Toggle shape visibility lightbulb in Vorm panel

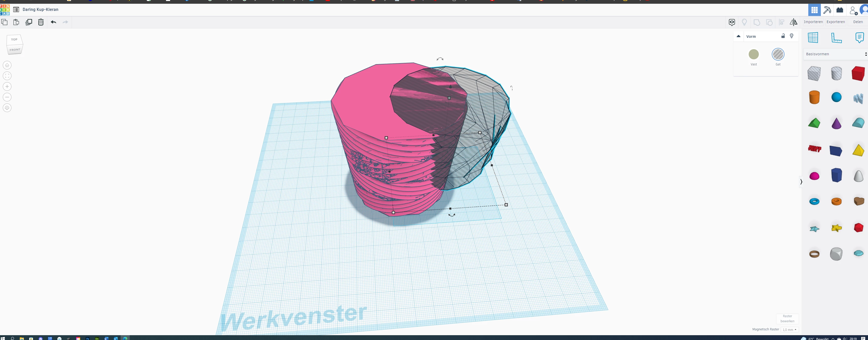click(792, 36)
